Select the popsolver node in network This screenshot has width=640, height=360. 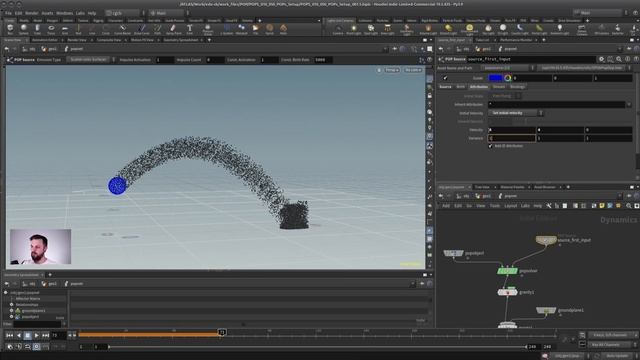coord(507,271)
